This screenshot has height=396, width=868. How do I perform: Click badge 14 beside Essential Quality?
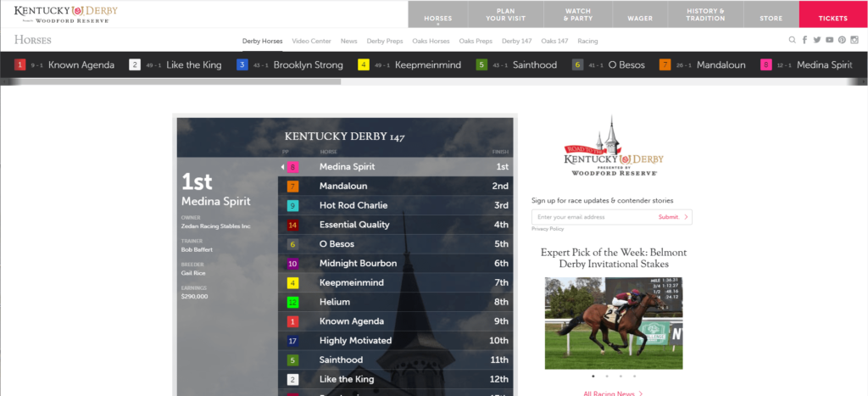tap(292, 225)
